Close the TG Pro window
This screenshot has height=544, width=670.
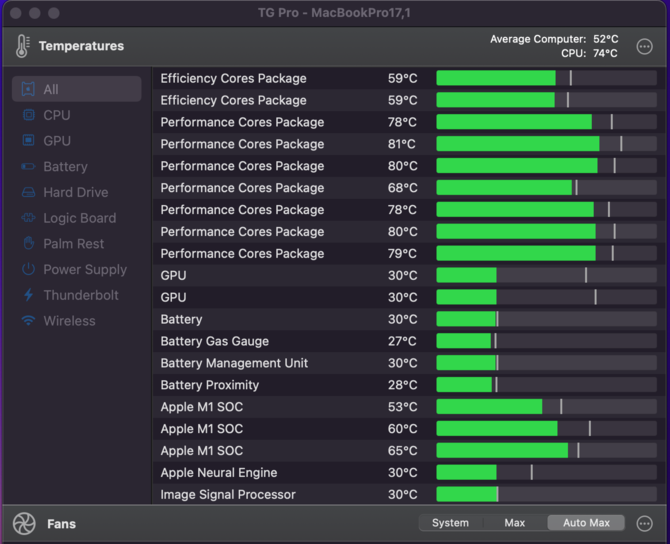(x=16, y=13)
